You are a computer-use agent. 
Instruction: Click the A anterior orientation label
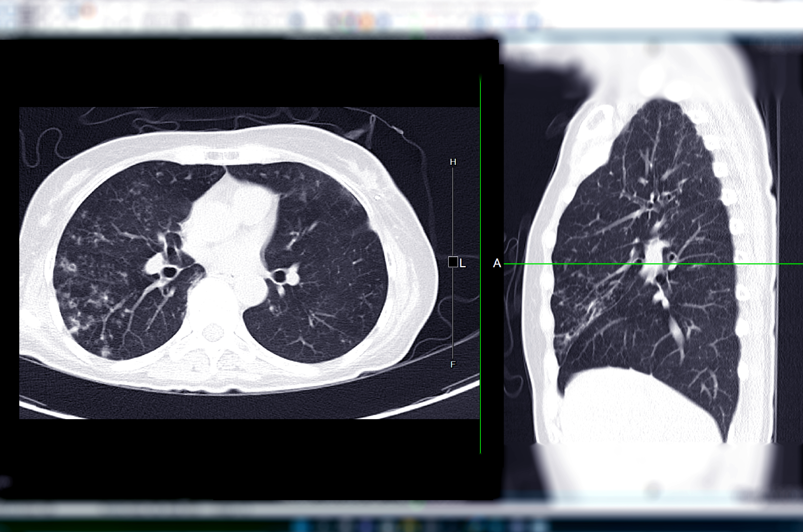[x=497, y=263]
